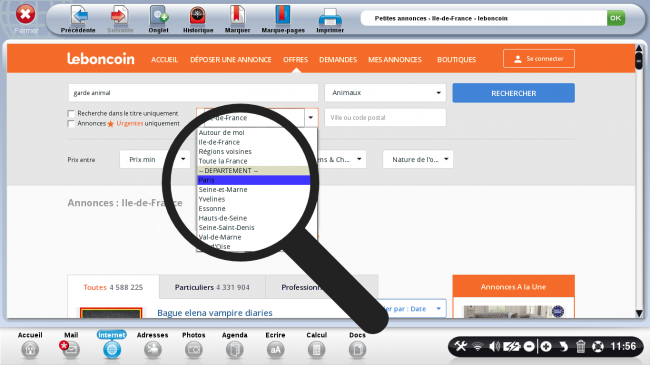Open the Prix min dropdown
Screen dimensions: 650x365
(155, 159)
